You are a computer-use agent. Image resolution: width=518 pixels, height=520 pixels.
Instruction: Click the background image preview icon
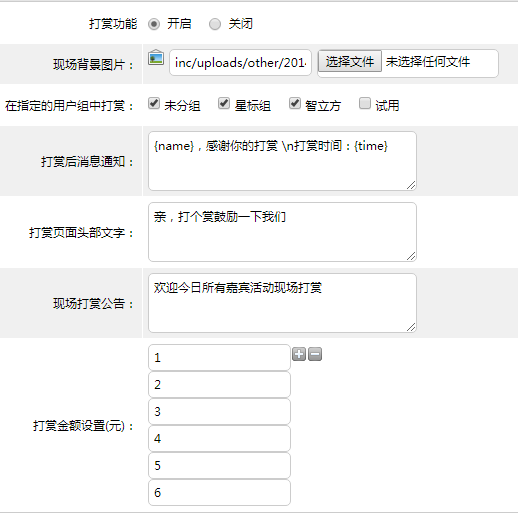[x=156, y=57]
